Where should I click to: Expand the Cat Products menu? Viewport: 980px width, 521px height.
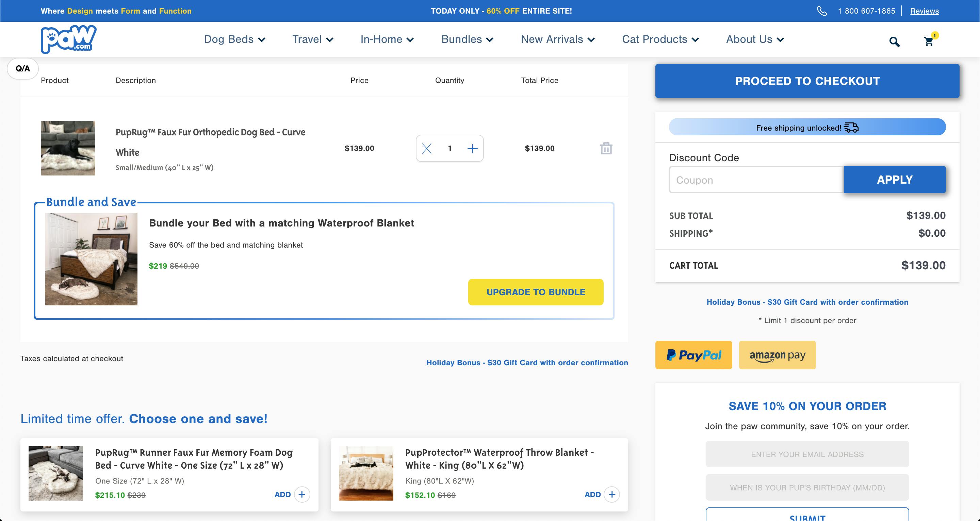pos(660,39)
